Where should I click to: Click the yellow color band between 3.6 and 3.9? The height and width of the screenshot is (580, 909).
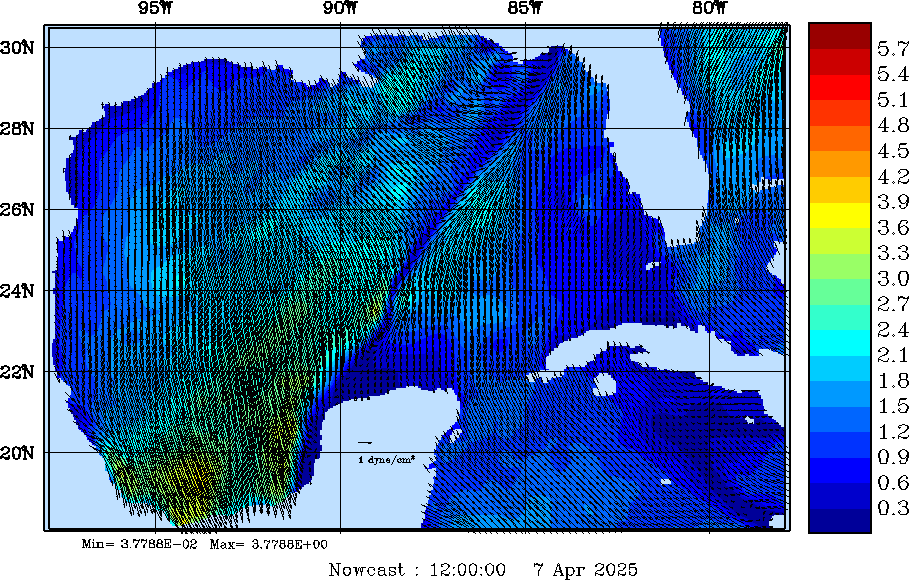pos(840,215)
